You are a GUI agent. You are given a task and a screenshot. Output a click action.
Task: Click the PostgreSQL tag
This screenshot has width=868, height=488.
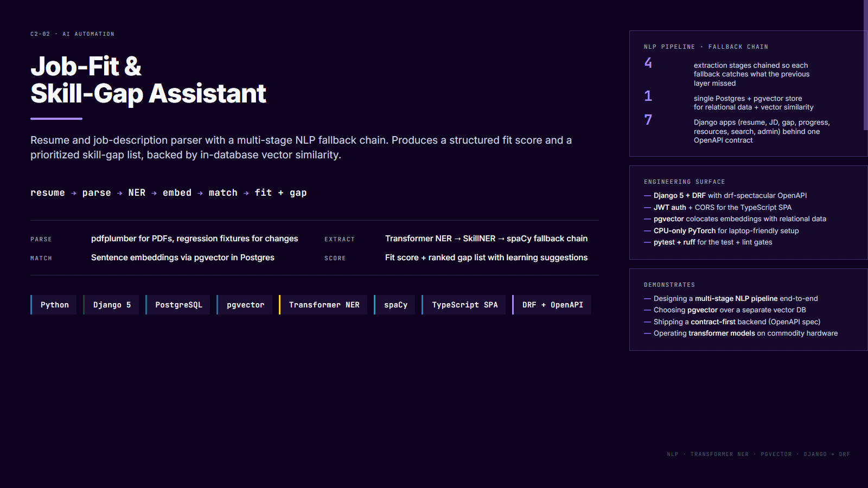click(x=178, y=305)
